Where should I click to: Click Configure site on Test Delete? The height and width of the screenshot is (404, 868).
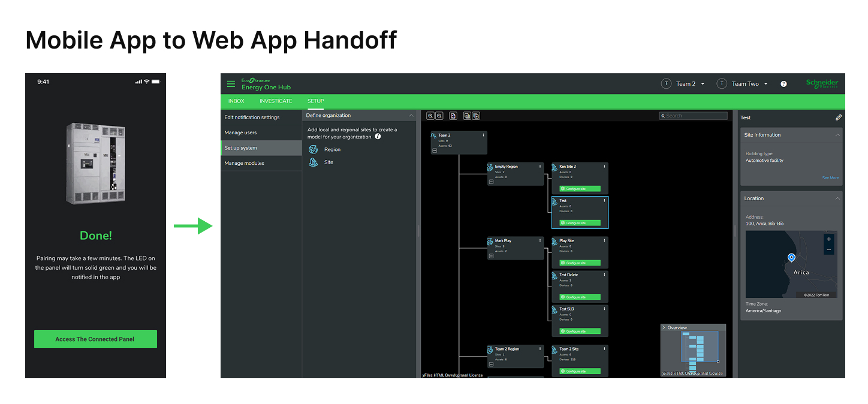click(x=580, y=297)
